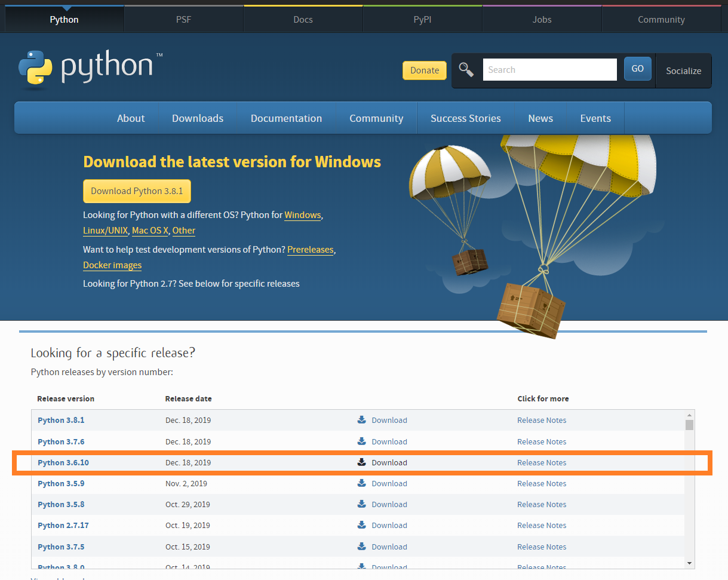This screenshot has height=580, width=728.
Task: Open the News menu
Action: tap(540, 118)
